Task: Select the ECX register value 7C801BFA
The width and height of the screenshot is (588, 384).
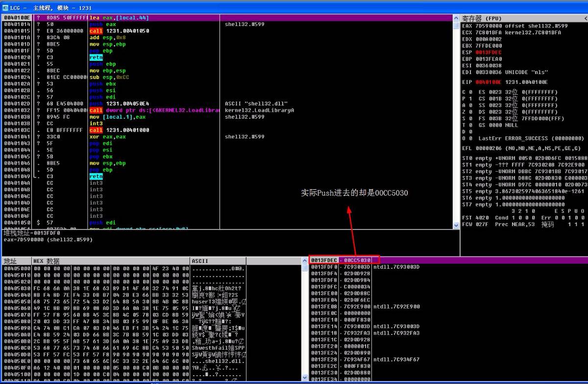Action: coord(490,32)
